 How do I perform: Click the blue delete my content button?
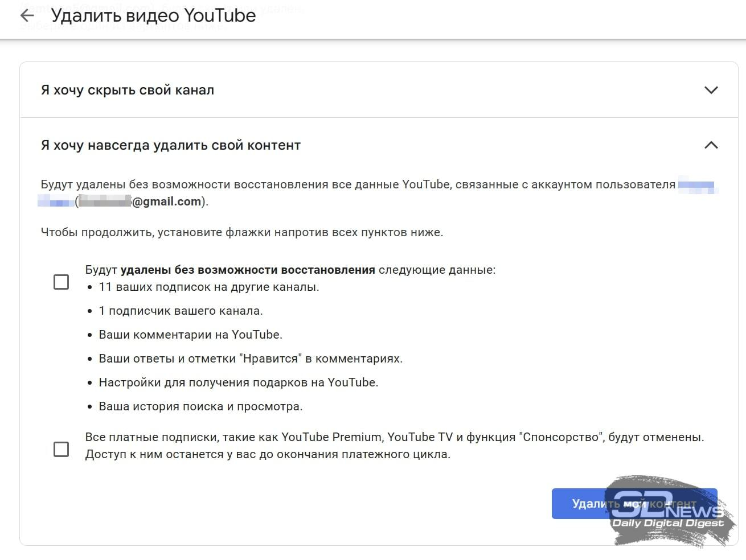[x=634, y=504]
